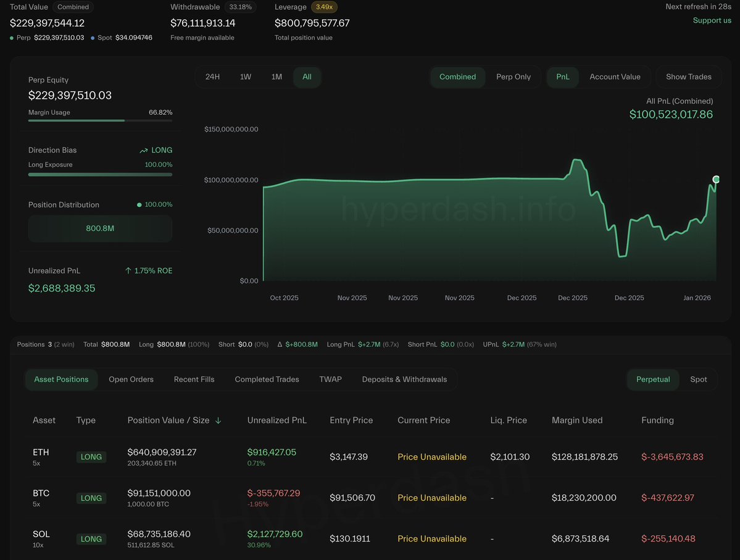
Task: Click the 3.49x leverage badge
Action: pos(324,7)
